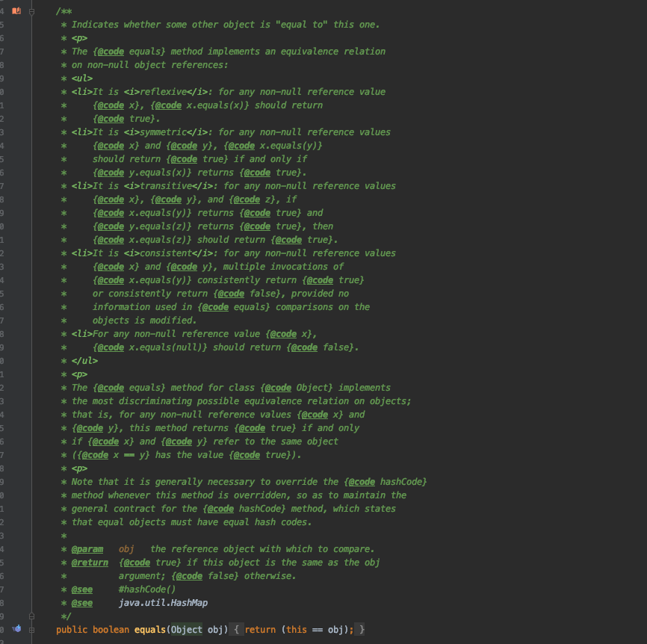Click the opening <ul> tag in the Javadoc
Screen dimensions: 647x644
point(81,78)
